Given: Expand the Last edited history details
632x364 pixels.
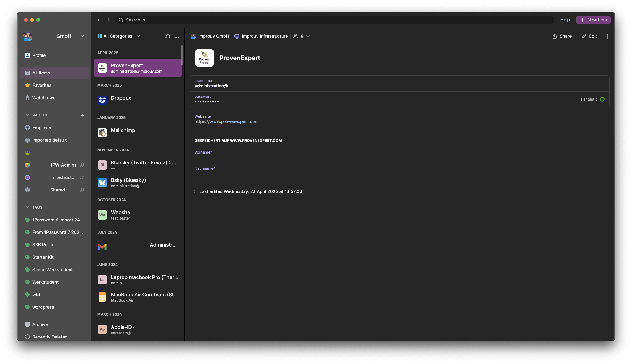Looking at the screenshot, I should click(195, 191).
